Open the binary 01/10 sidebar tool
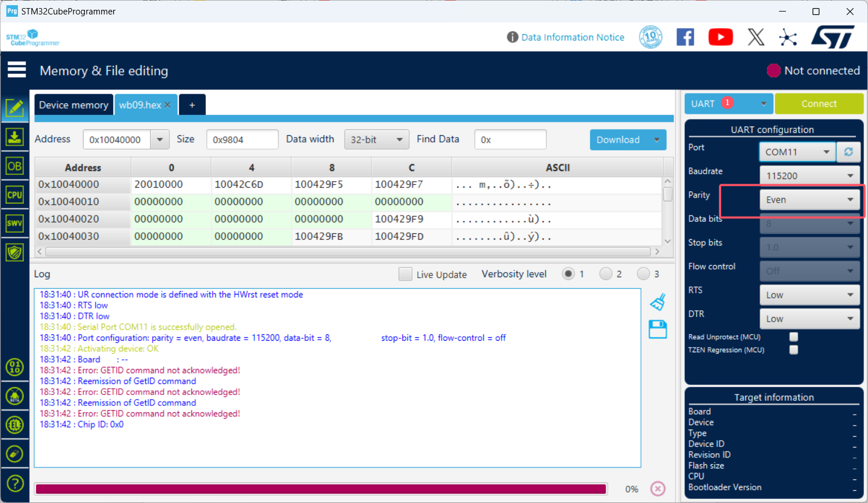Image resolution: width=868 pixels, height=503 pixels. (x=14, y=367)
